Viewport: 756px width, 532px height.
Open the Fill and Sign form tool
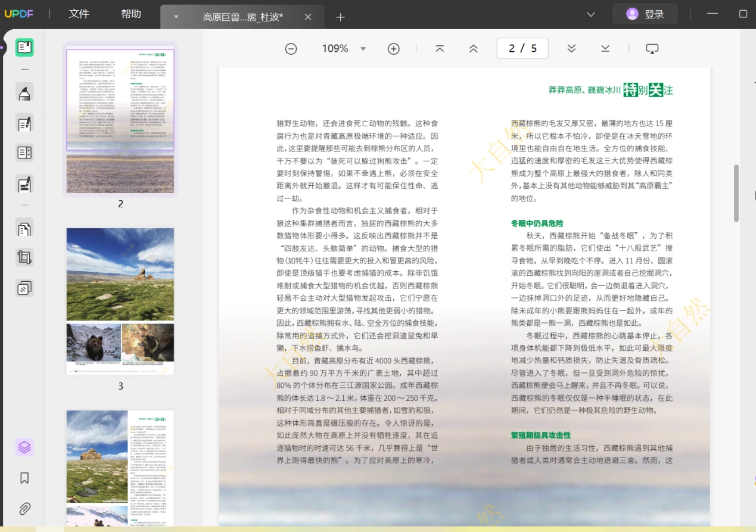point(24,183)
